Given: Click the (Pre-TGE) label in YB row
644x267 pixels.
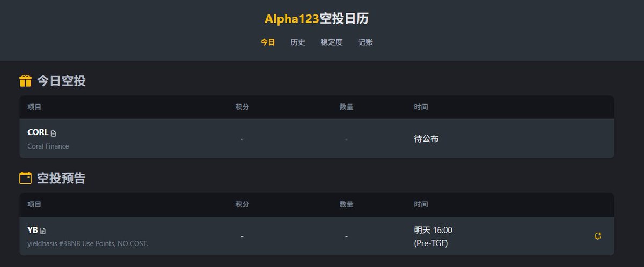Looking at the screenshot, I should click(430, 243).
